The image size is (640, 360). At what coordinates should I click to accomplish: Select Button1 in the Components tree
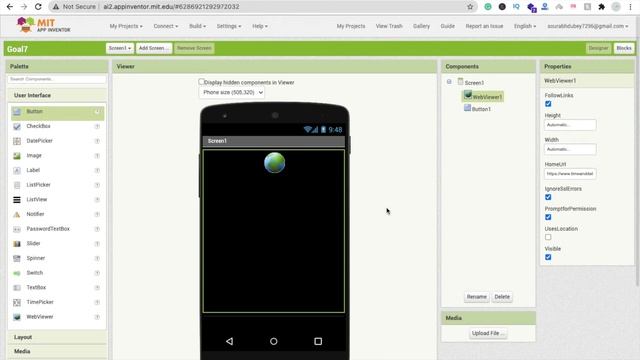pos(478,109)
